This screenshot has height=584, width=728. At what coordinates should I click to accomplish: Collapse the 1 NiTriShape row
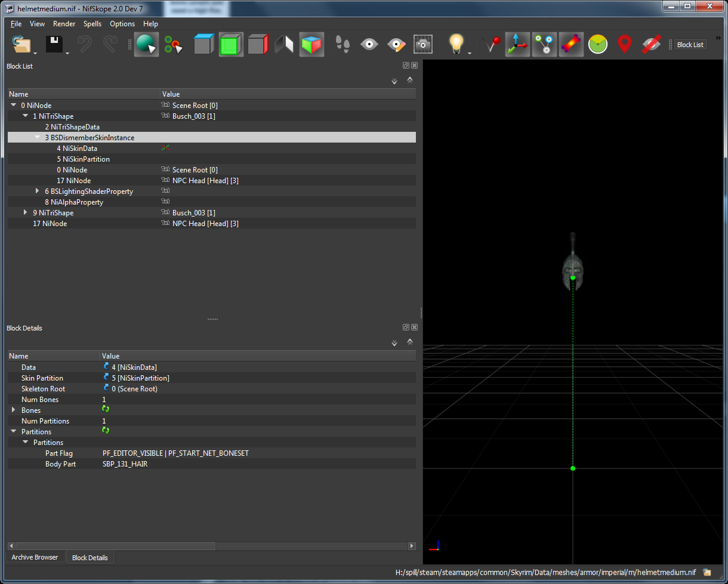[26, 116]
